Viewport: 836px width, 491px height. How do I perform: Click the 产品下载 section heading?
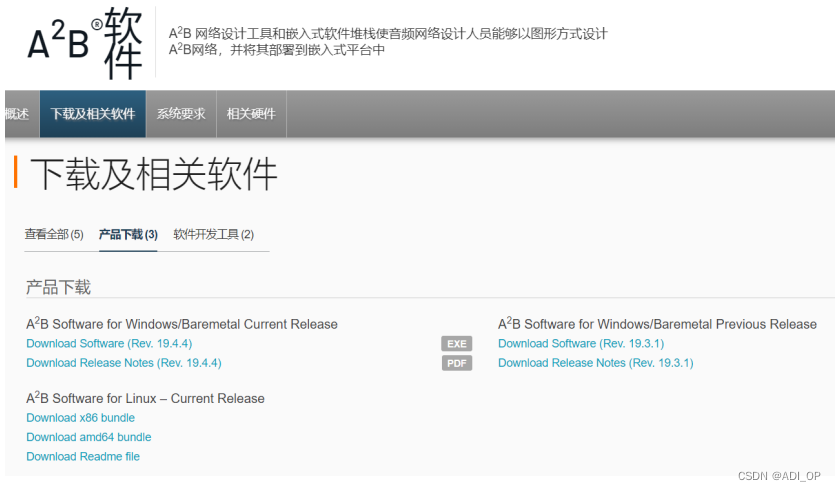(58, 287)
